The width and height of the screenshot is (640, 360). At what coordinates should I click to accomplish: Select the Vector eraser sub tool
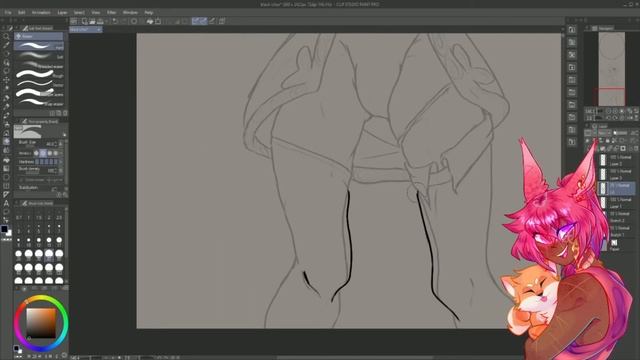[x=39, y=84]
